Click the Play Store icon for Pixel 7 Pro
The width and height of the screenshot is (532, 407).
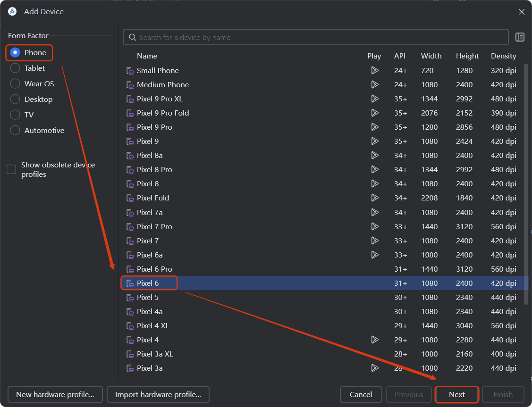pyautogui.click(x=375, y=226)
